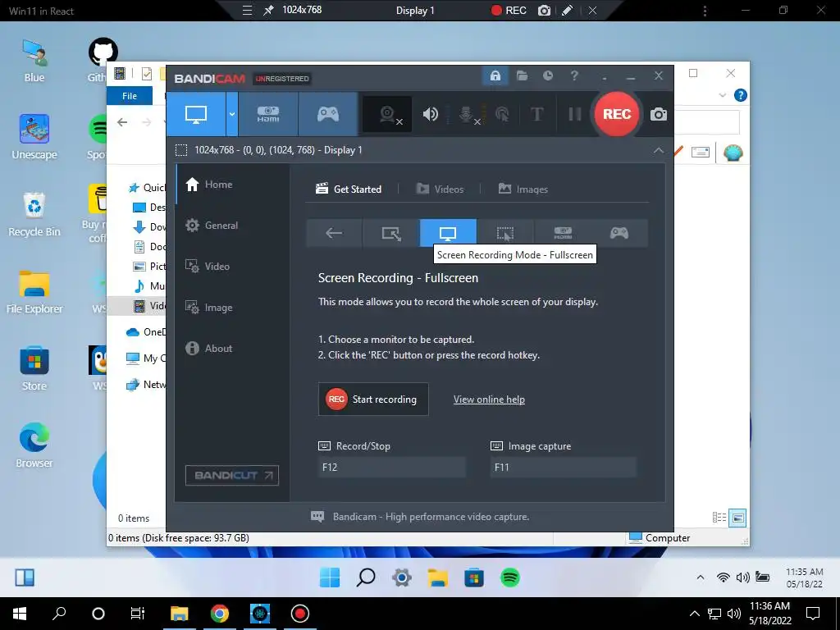The width and height of the screenshot is (840, 630).
Task: Switch to the Images tab
Action: point(523,189)
